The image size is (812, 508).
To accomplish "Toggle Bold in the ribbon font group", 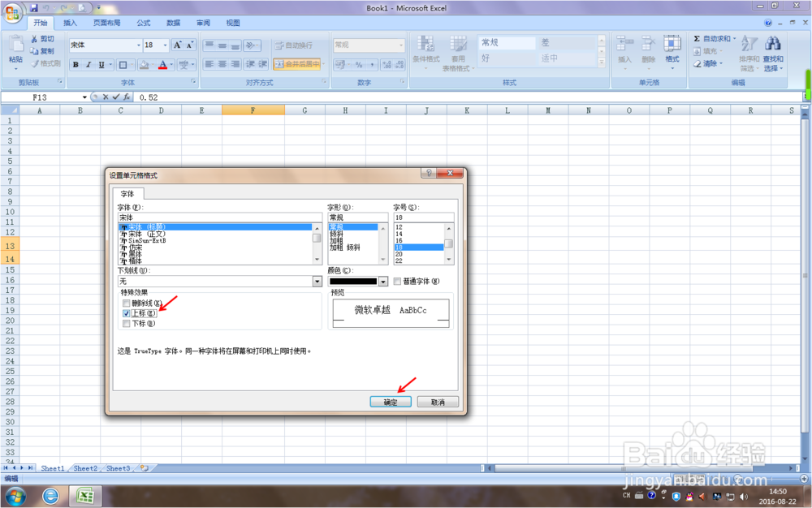I will 76,65.
